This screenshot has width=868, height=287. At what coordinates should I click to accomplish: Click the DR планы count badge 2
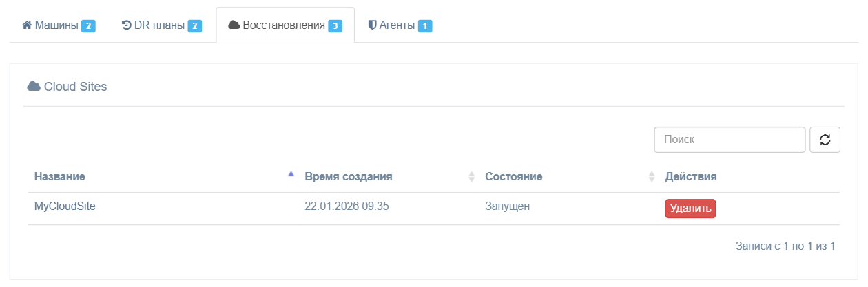click(x=195, y=26)
